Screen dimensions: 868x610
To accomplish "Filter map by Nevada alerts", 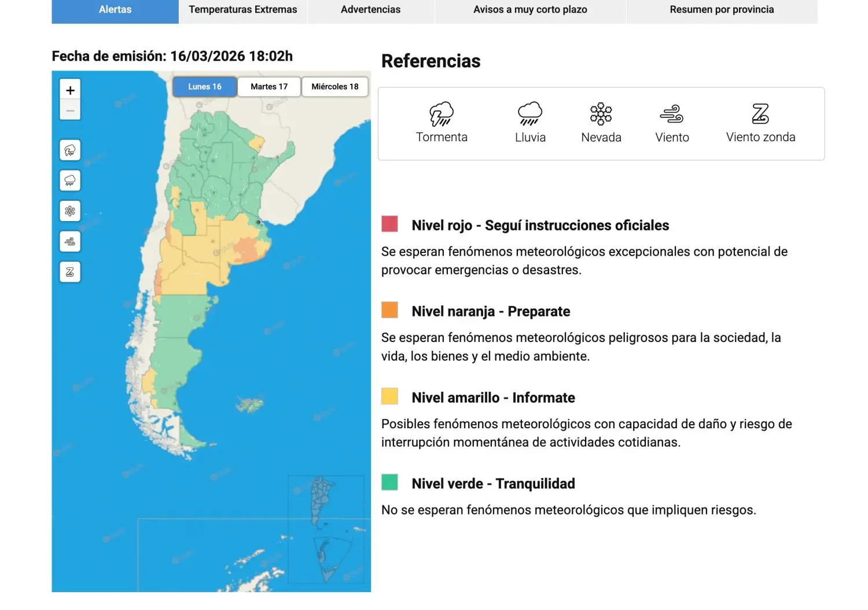I will click(x=70, y=211).
